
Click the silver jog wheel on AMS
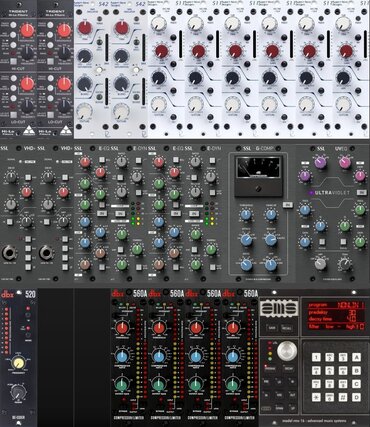pos(287,350)
